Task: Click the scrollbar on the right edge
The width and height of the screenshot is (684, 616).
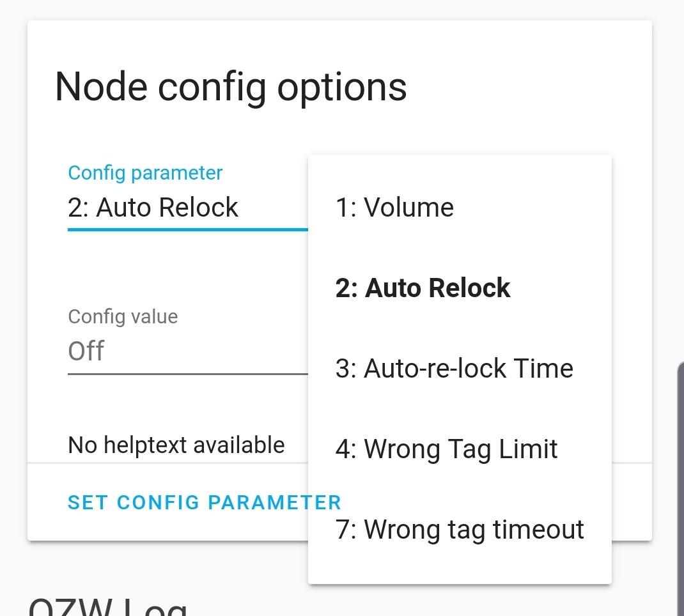Action: [680, 447]
